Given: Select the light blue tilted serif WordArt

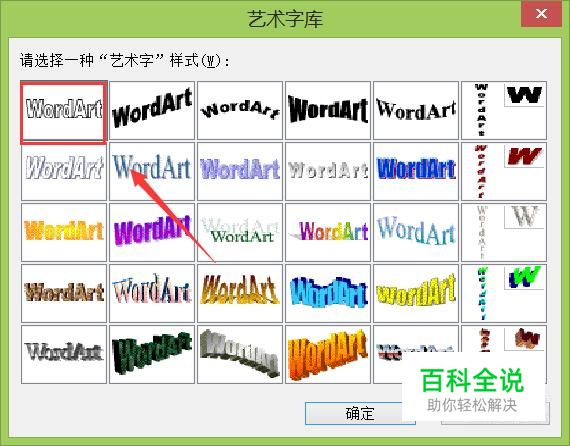Looking at the screenshot, I should pyautogui.click(x=416, y=233).
